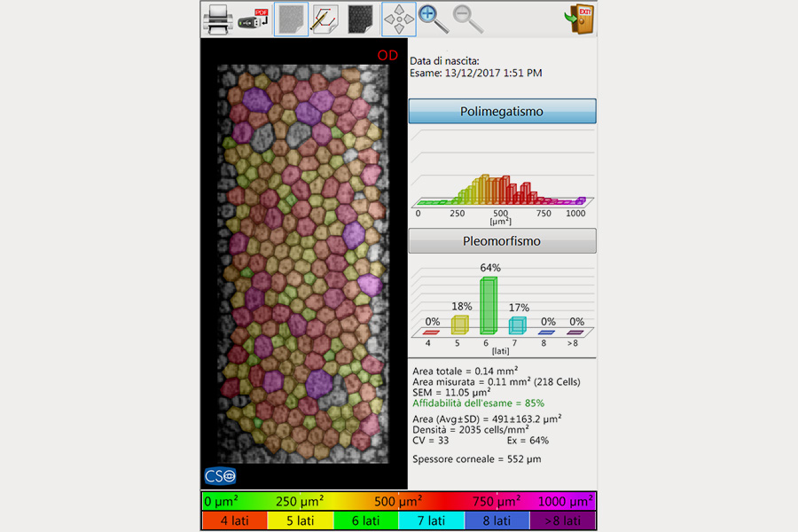
Task: Select the 'Densità = 2035 cells/mm²' value
Action: tap(470, 430)
